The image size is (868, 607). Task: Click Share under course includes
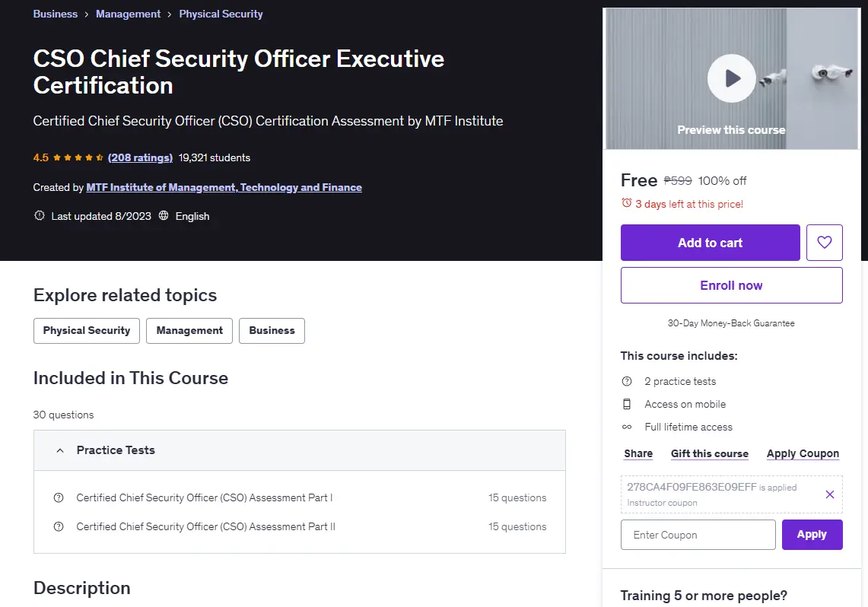(638, 453)
